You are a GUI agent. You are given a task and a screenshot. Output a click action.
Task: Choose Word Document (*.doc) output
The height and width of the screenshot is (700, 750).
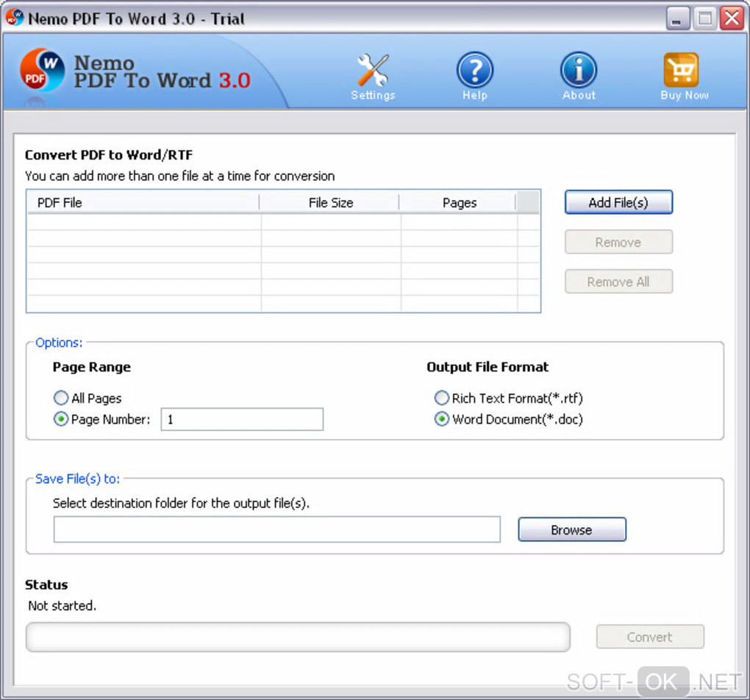click(441, 419)
